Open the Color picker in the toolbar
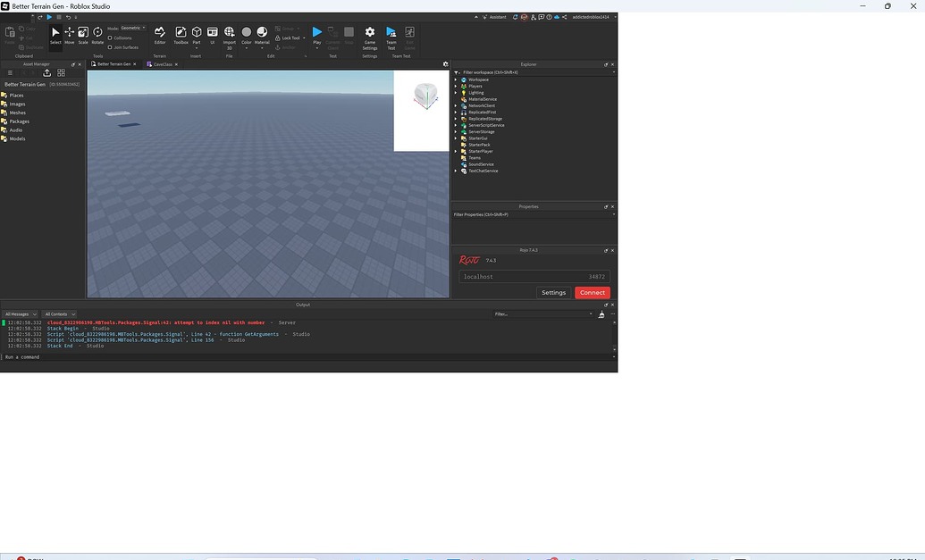 coord(247,34)
